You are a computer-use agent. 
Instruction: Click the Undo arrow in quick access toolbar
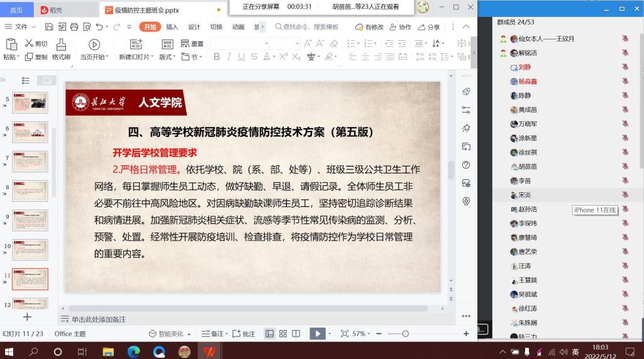tap(99, 27)
